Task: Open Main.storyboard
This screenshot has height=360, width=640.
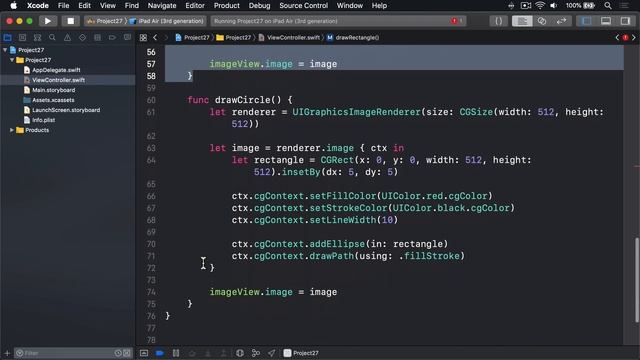Action: pos(53,90)
